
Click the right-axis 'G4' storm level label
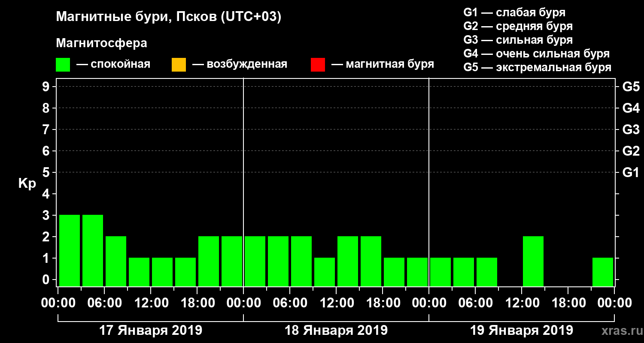[631, 108]
